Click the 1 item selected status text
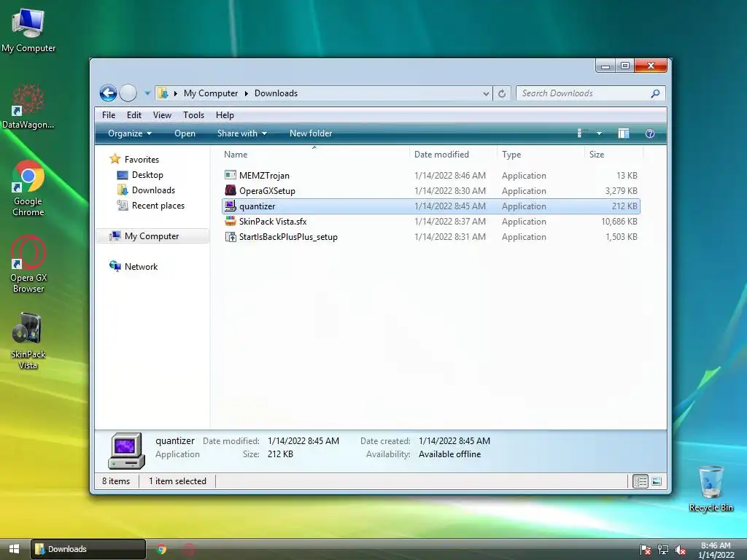 pyautogui.click(x=177, y=481)
